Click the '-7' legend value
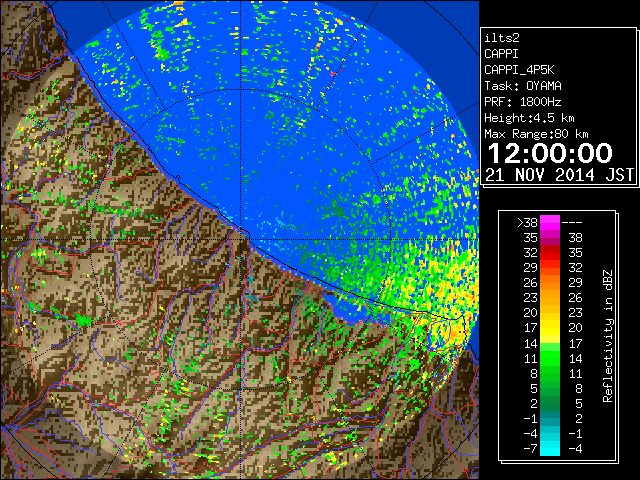This screenshot has width=640, height=480. (x=530, y=449)
